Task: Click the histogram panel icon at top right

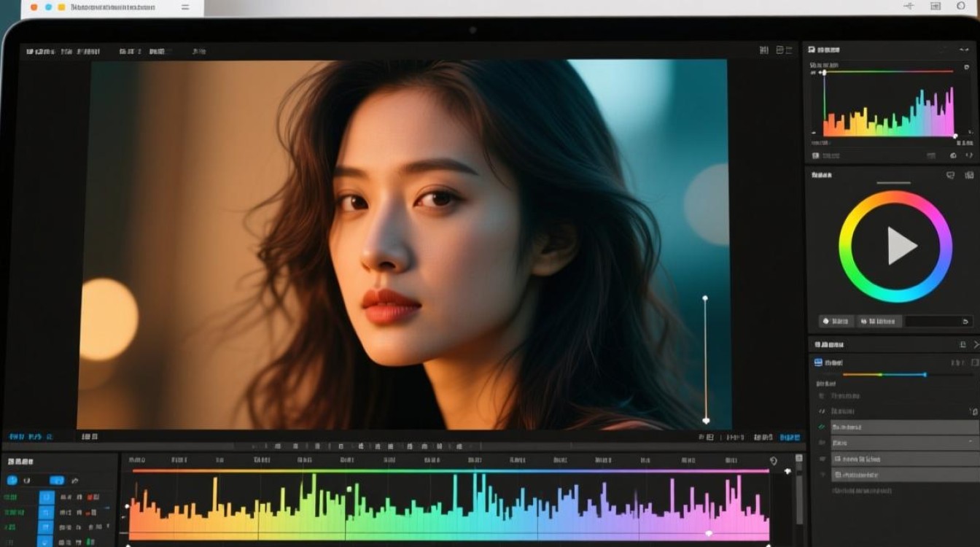Action: coord(811,50)
